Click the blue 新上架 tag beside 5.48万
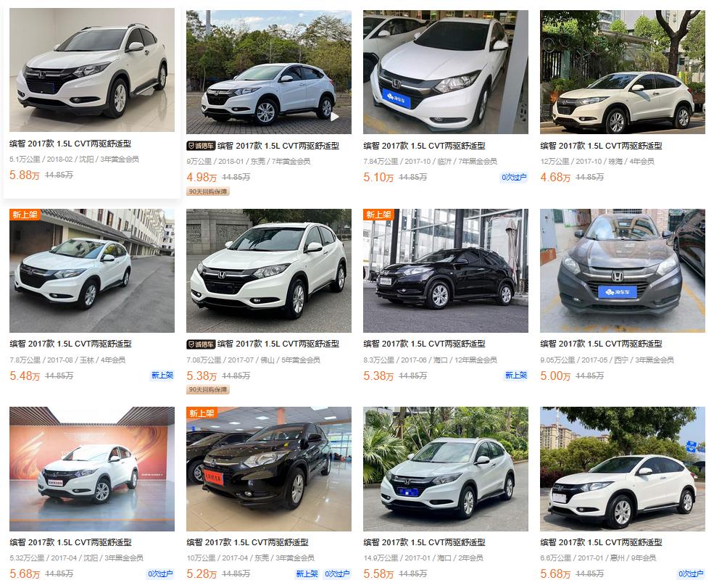The image size is (714, 588). [x=162, y=376]
